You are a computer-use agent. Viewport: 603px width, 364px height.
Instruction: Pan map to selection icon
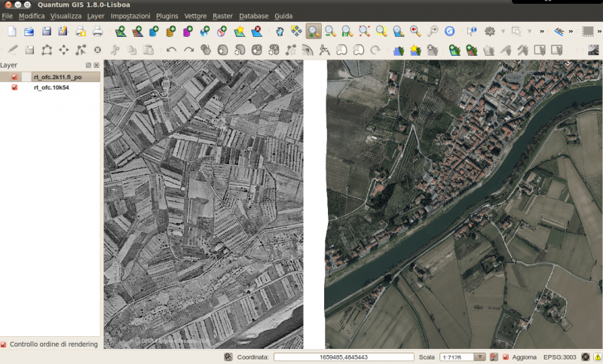[296, 31]
